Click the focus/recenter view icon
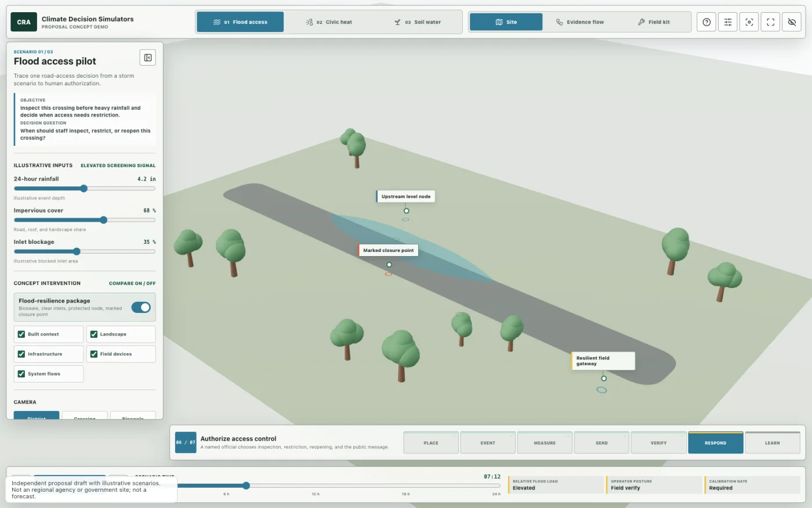 pyautogui.click(x=749, y=22)
